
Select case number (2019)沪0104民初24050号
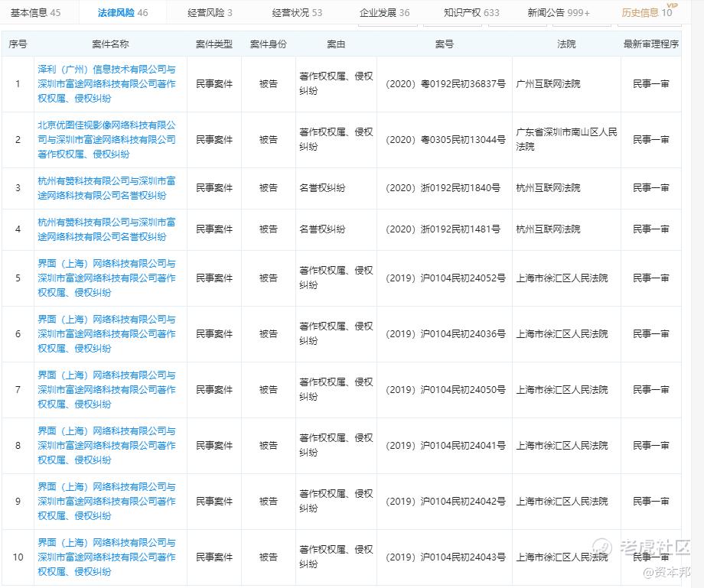click(x=445, y=389)
